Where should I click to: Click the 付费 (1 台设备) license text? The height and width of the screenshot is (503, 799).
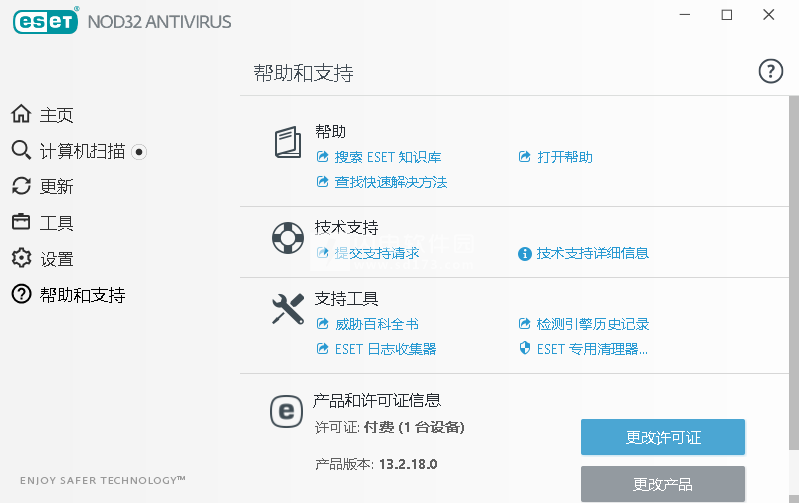pos(414,427)
